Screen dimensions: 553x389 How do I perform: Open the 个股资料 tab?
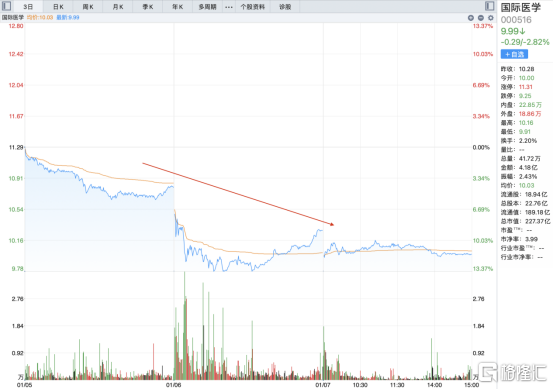(x=253, y=7)
